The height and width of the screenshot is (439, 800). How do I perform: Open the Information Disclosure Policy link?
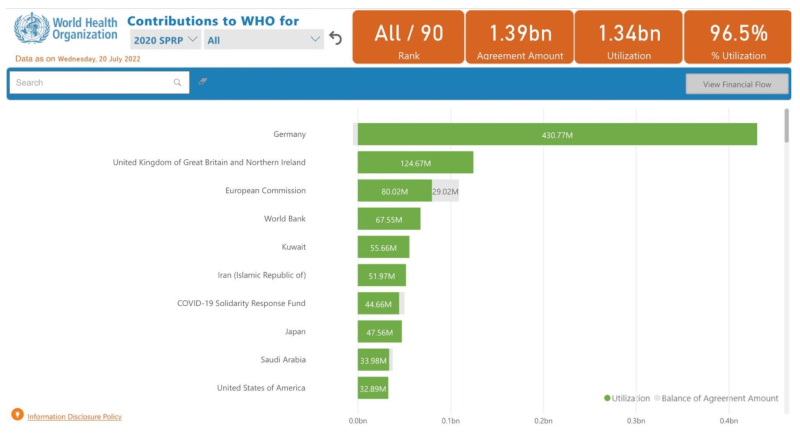[x=74, y=417]
